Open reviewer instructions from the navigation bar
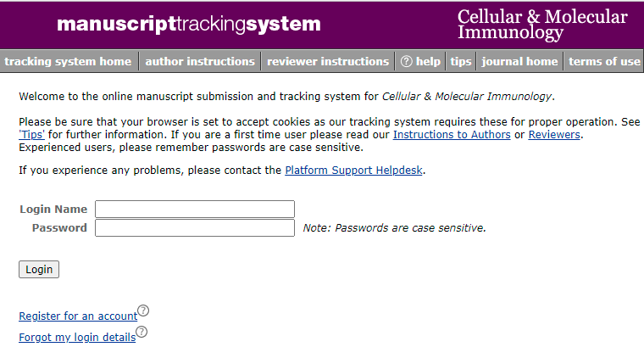The width and height of the screenshot is (644, 347). [327, 61]
